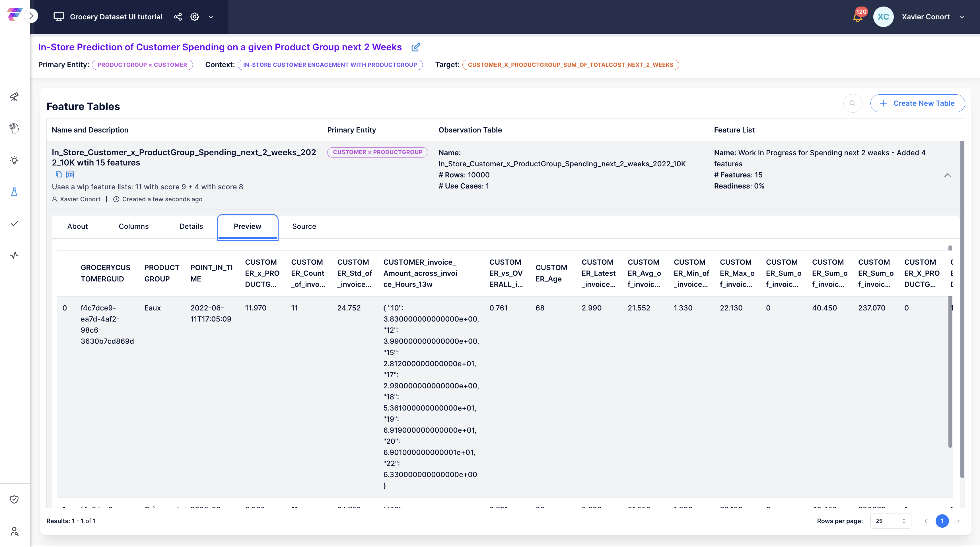Click the search icon for feature tables
This screenshot has height=547, width=980.
pos(853,103)
